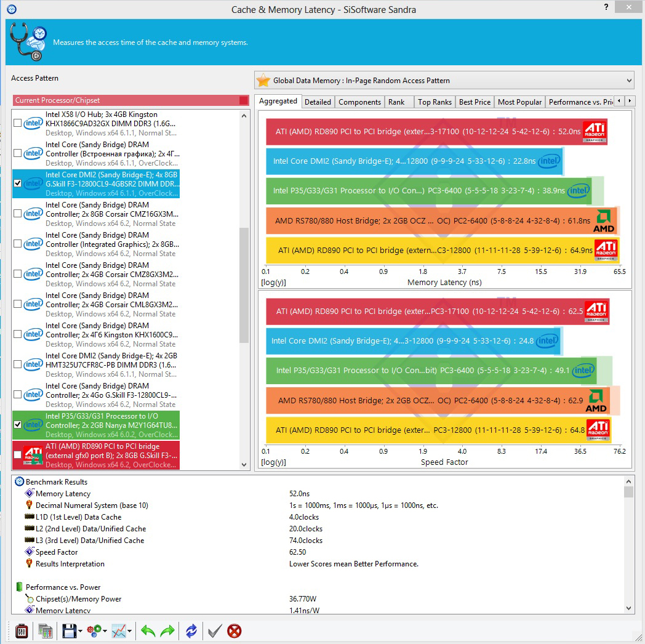Check Integrated Graphics 2x 8GB entry
Image resolution: width=645 pixels, height=644 pixels.
coord(18,244)
